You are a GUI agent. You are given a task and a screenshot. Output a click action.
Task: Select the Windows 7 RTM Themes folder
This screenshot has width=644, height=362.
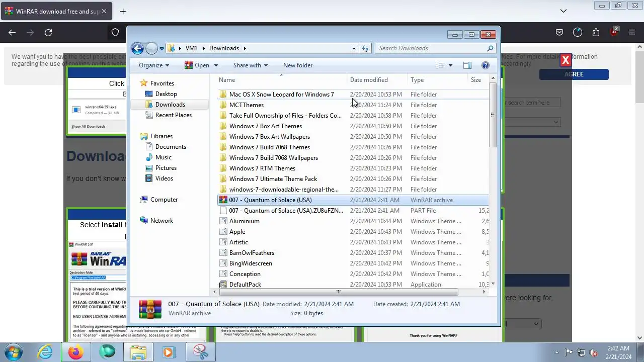tap(353, 168)
